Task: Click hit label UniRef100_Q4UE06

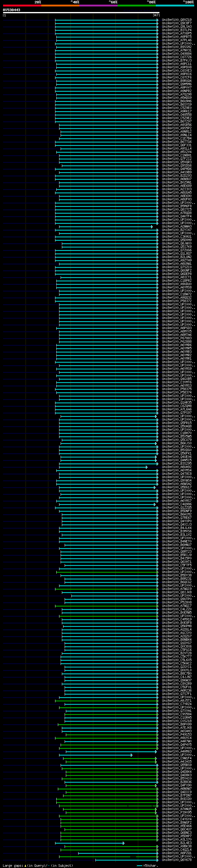Action: point(177,457)
